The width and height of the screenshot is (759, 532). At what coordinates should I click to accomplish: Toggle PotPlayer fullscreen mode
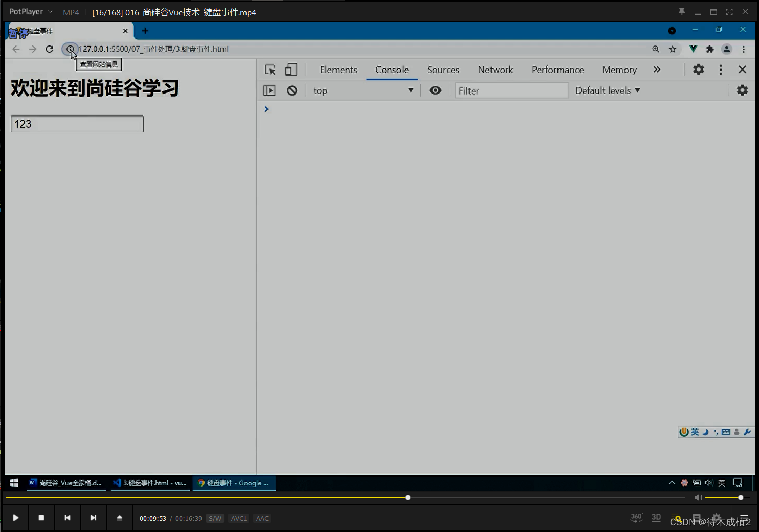729,12
